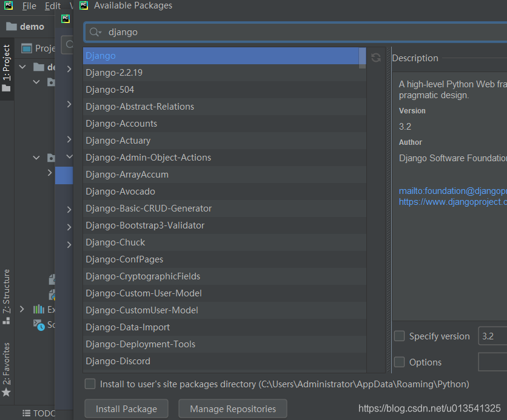Select Django-ArrayAccum package
The image size is (507, 420).
point(224,175)
